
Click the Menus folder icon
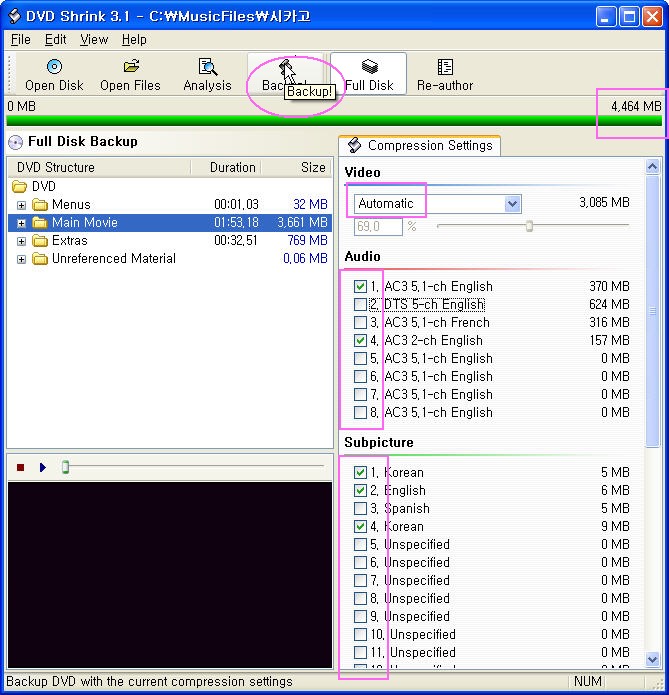click(x=40, y=205)
